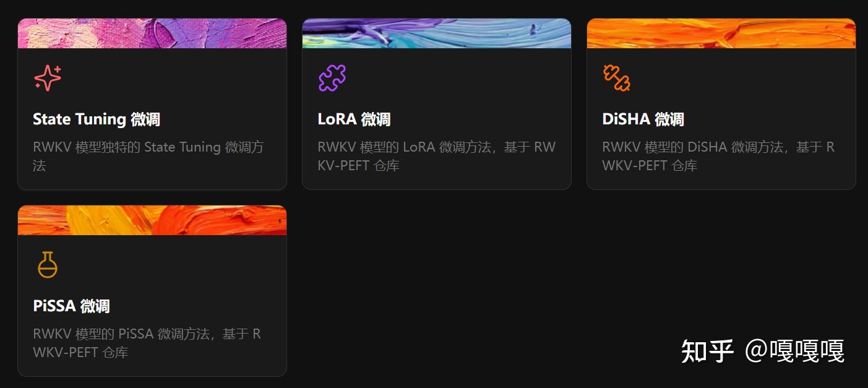Select the DiSHA description mentioning RWKV-PEFT 仓库

(718, 156)
